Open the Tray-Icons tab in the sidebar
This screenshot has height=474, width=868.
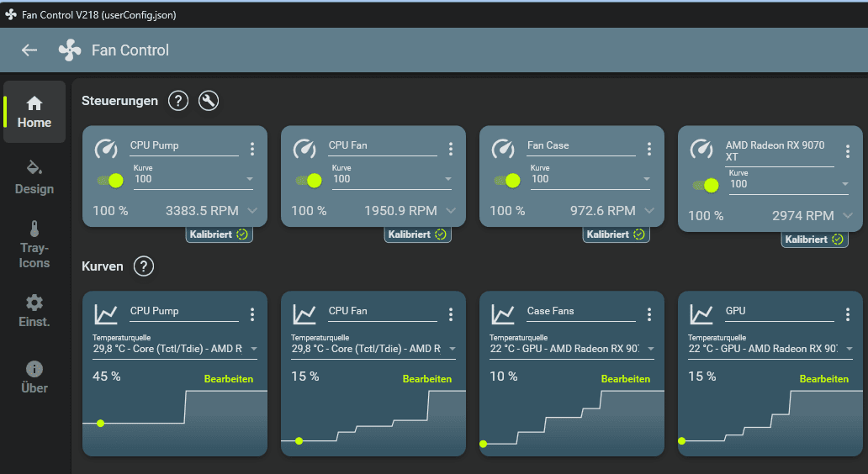pos(34,245)
